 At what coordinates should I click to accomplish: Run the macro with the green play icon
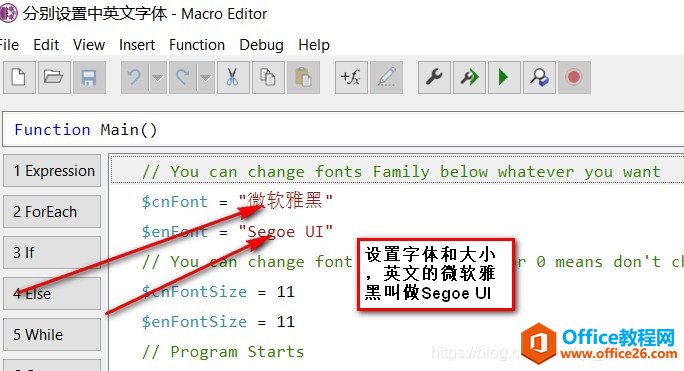click(x=504, y=78)
